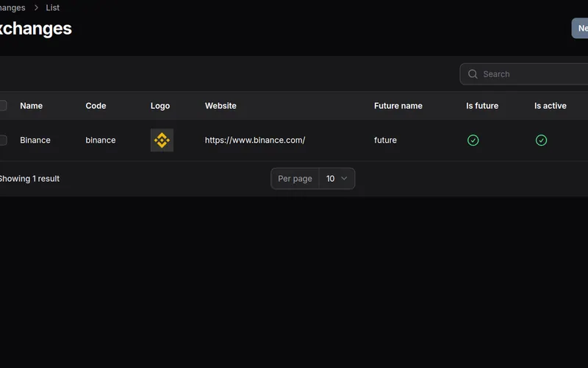The height and width of the screenshot is (368, 588).
Task: Click the Is future green check icon
Action: [473, 140]
